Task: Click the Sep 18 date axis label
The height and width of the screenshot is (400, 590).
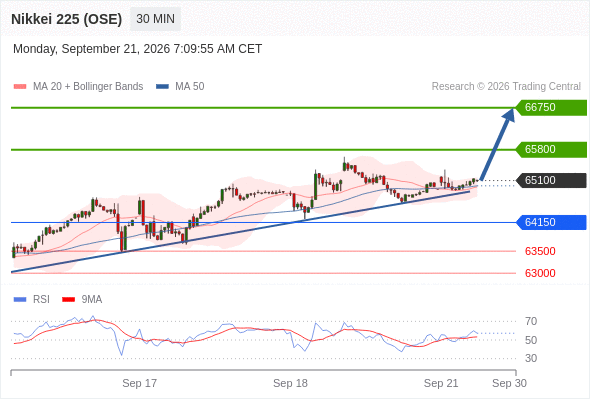Action: (x=290, y=383)
